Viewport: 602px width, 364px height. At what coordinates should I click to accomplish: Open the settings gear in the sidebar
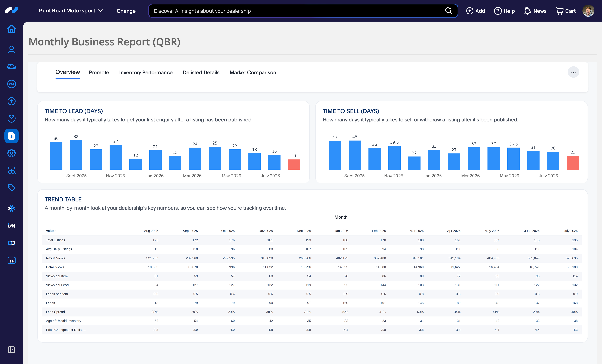(x=12, y=153)
